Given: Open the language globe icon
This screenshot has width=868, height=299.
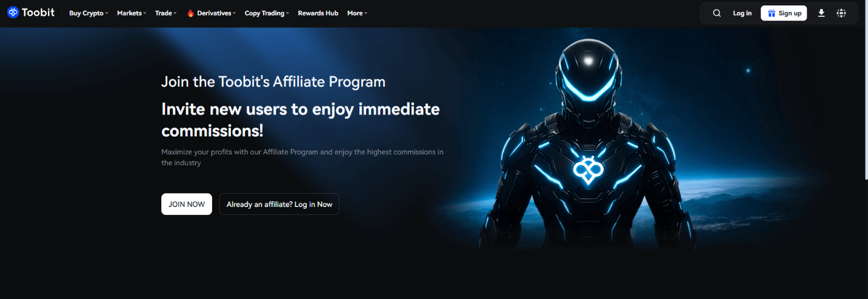Looking at the screenshot, I should click(x=841, y=13).
